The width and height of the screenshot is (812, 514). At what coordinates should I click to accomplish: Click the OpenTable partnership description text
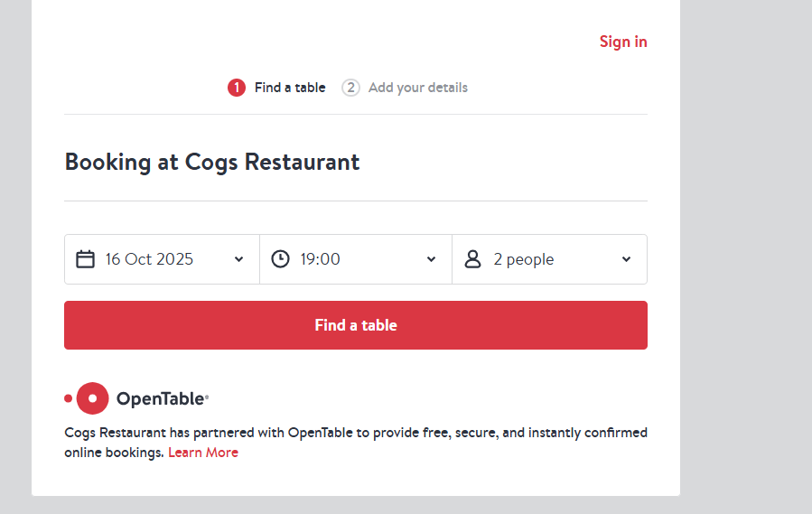(355, 433)
